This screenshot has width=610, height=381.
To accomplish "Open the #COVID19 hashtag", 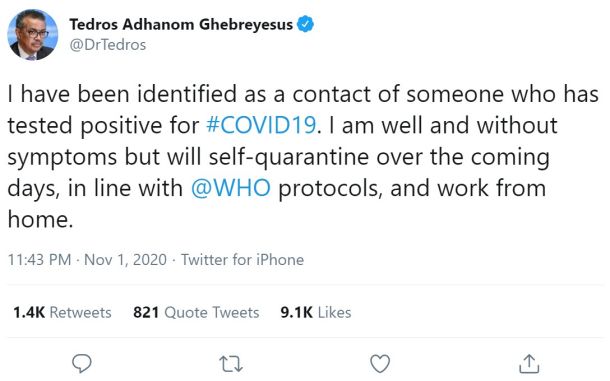I will (x=261, y=125).
